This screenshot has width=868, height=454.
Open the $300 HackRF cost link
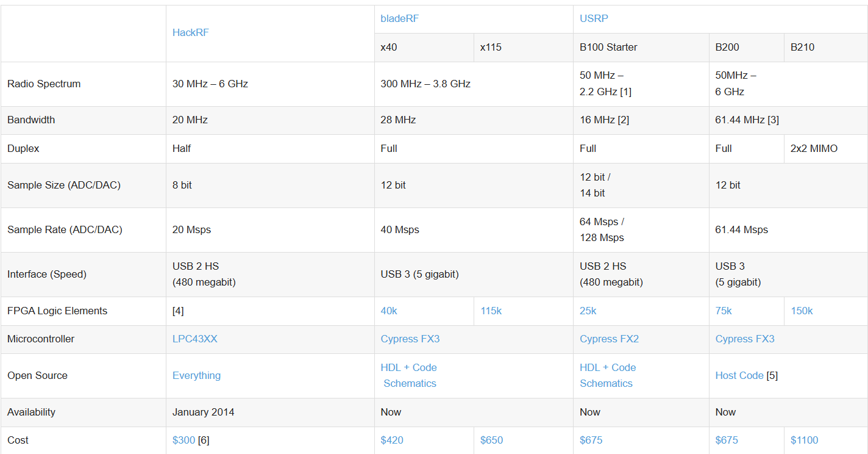pos(184,441)
